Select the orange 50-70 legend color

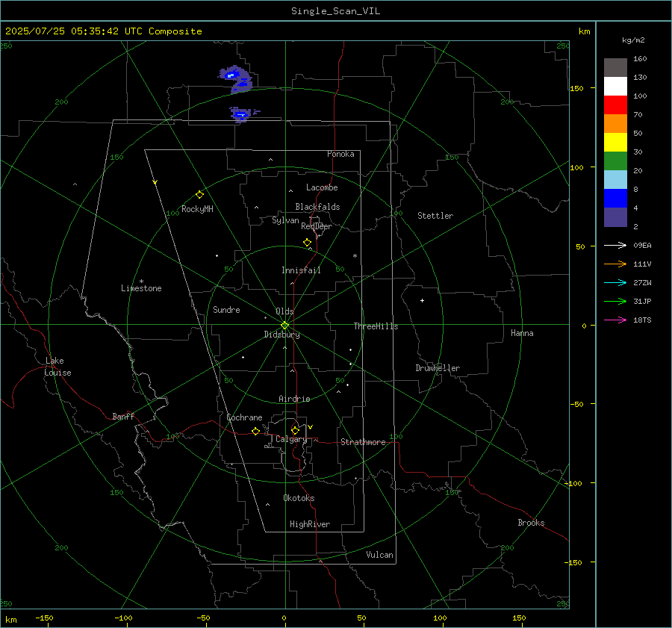coord(615,123)
